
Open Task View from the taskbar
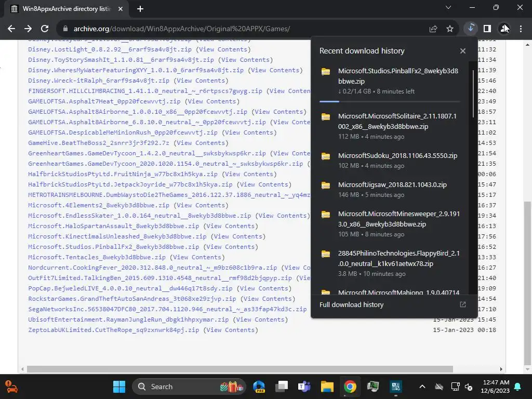point(282,387)
